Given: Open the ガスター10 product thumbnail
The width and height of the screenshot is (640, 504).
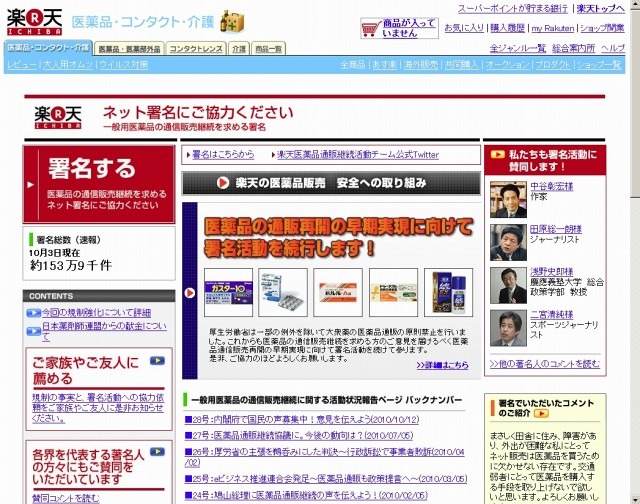Looking at the screenshot, I should tap(228, 292).
